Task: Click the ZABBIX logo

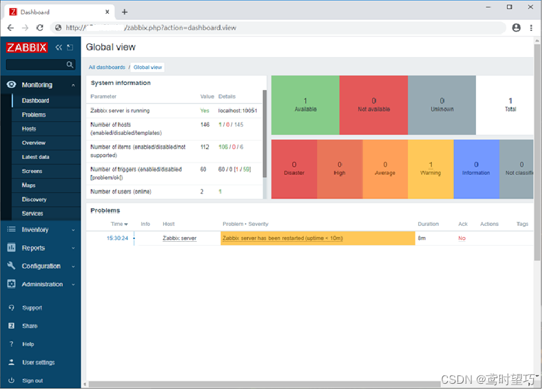Action: (x=27, y=48)
